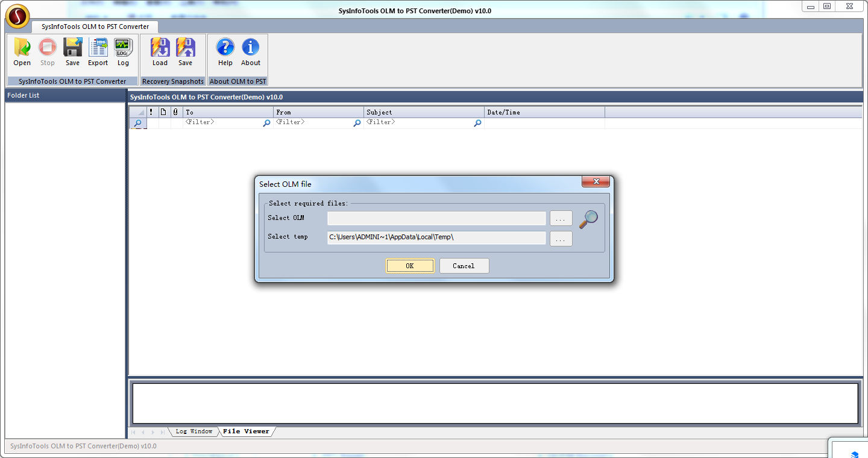Browse for the OLM file with the ... button
This screenshot has width=868, height=458.
click(561, 218)
